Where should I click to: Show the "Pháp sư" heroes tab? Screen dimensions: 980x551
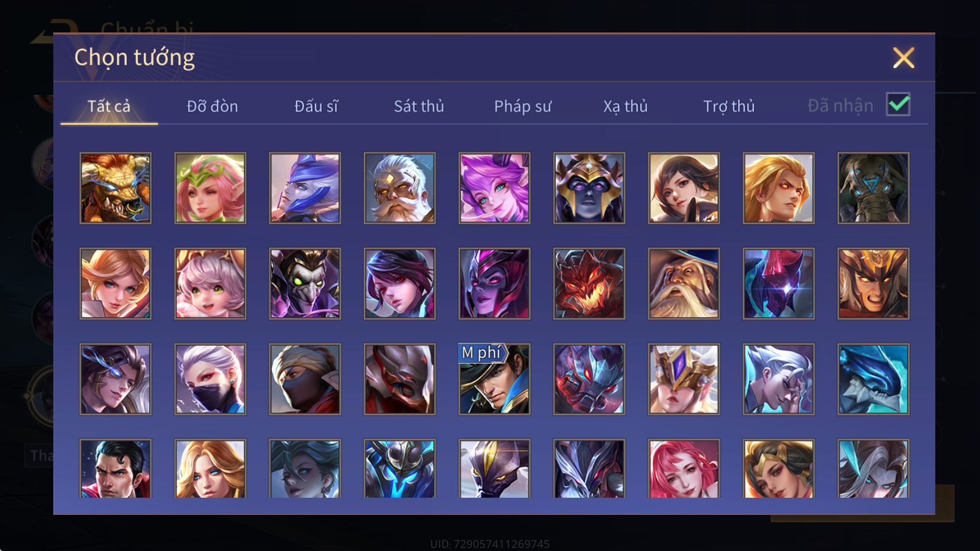point(523,107)
